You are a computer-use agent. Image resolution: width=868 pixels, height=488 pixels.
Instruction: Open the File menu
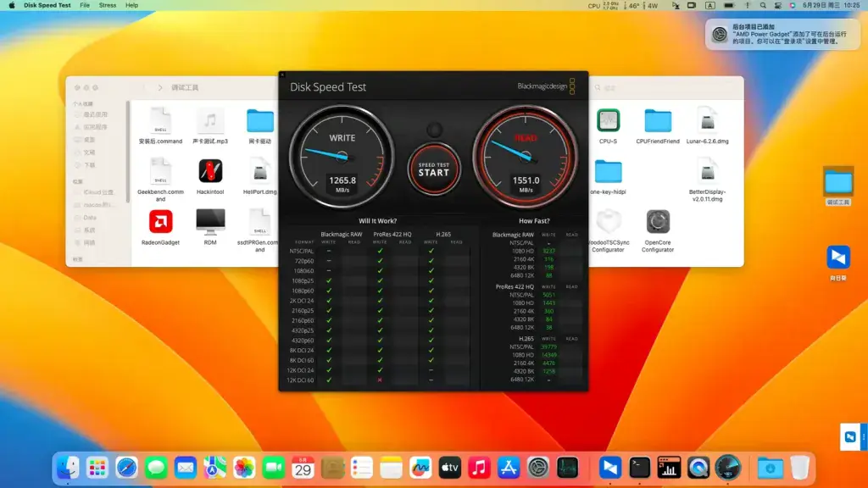pos(85,5)
